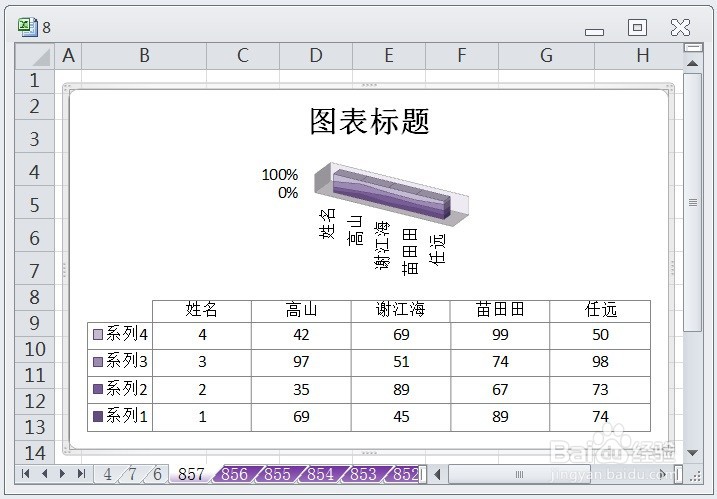Switch to sheet tab 852
717x499 pixels.
[404, 474]
